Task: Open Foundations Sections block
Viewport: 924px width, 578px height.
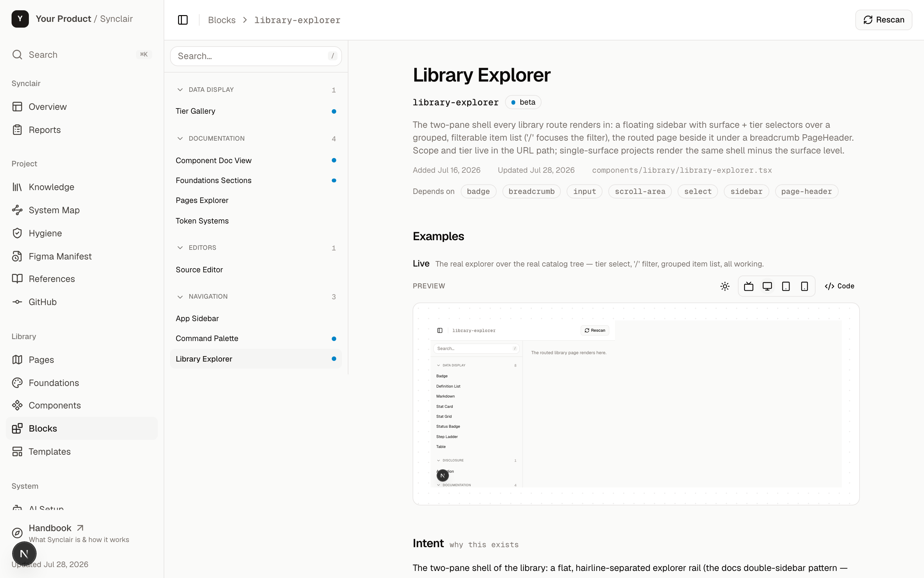Action: (x=256, y=180)
